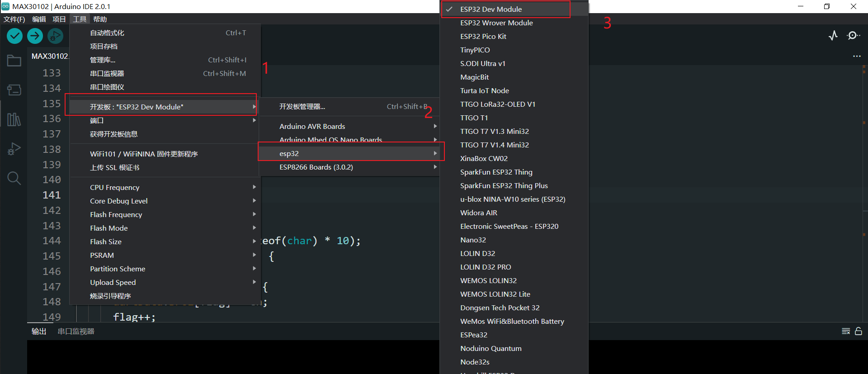Switch to the bottom 串口监视器 tab
Viewport: 868px width, 374px height.
(76, 331)
